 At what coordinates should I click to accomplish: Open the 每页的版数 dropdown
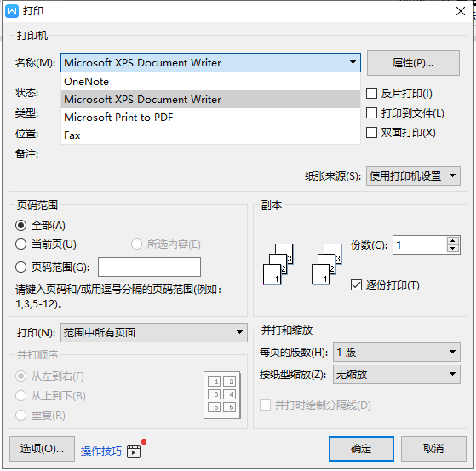coord(397,353)
